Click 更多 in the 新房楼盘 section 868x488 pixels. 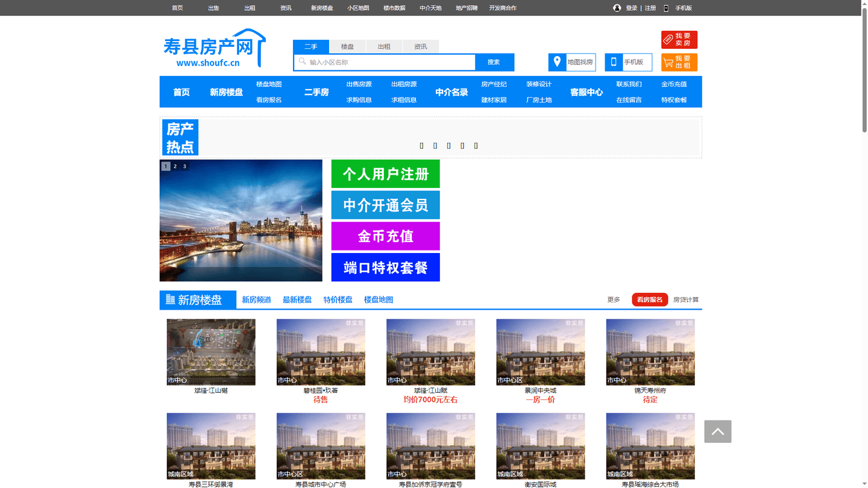[614, 299]
